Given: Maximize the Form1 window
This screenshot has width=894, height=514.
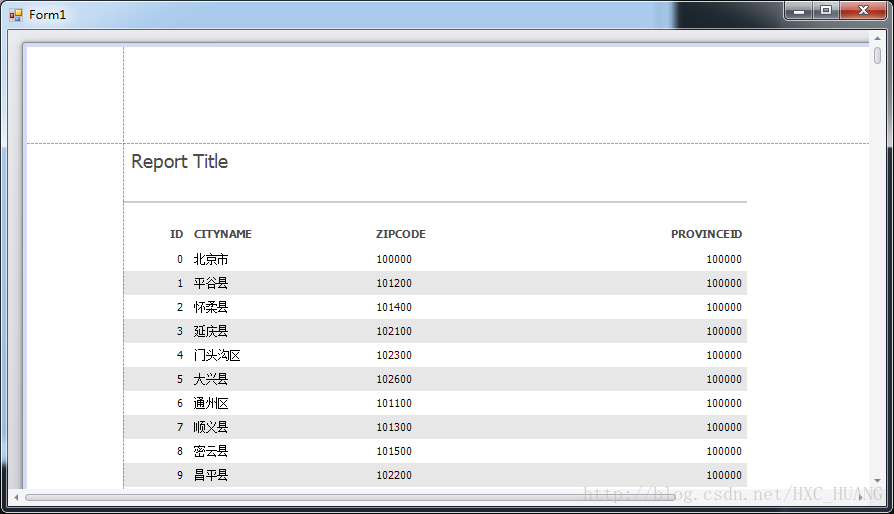Looking at the screenshot, I should pos(826,11).
